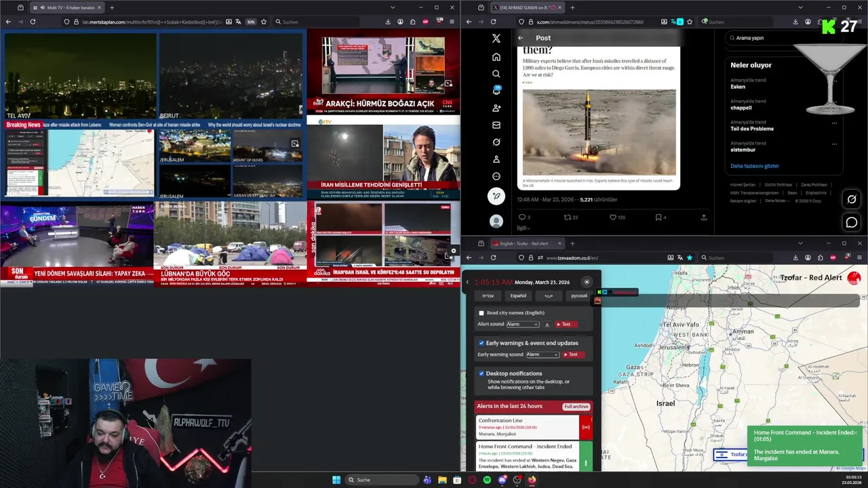The height and width of the screenshot is (488, 868).
Task: Click the taskbar Suche search box
Action: (x=381, y=480)
